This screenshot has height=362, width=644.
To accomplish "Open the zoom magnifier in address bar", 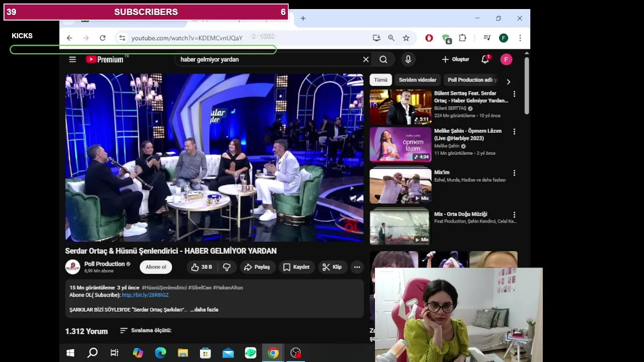I will (391, 38).
